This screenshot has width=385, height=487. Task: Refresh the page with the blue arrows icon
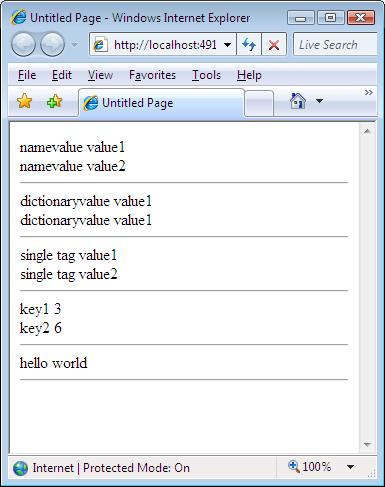tap(249, 44)
